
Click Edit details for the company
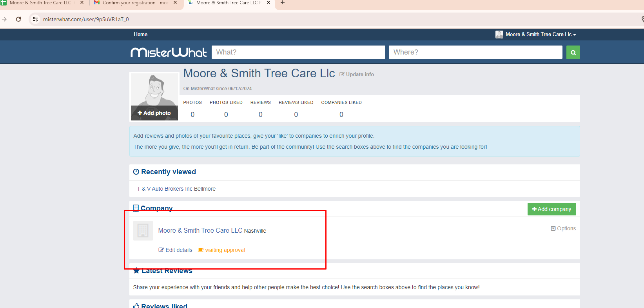click(x=175, y=250)
